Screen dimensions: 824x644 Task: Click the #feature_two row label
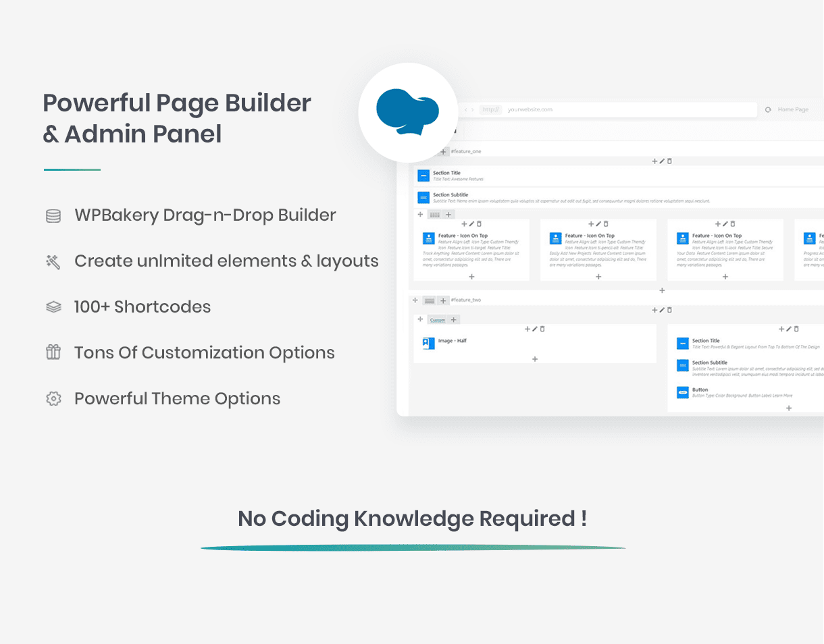[466, 300]
